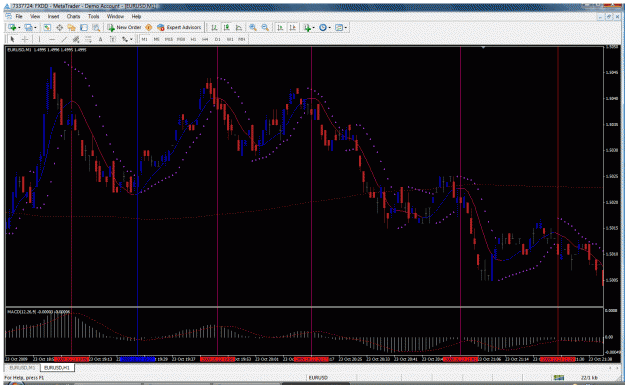
Task: Click the New Order button
Action: pyautogui.click(x=124, y=27)
